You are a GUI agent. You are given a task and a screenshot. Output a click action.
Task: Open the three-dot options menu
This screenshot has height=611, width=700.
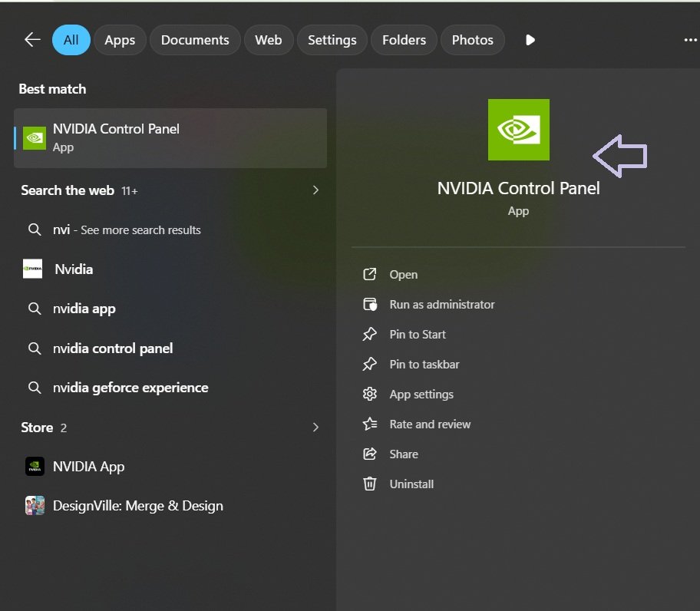click(690, 40)
